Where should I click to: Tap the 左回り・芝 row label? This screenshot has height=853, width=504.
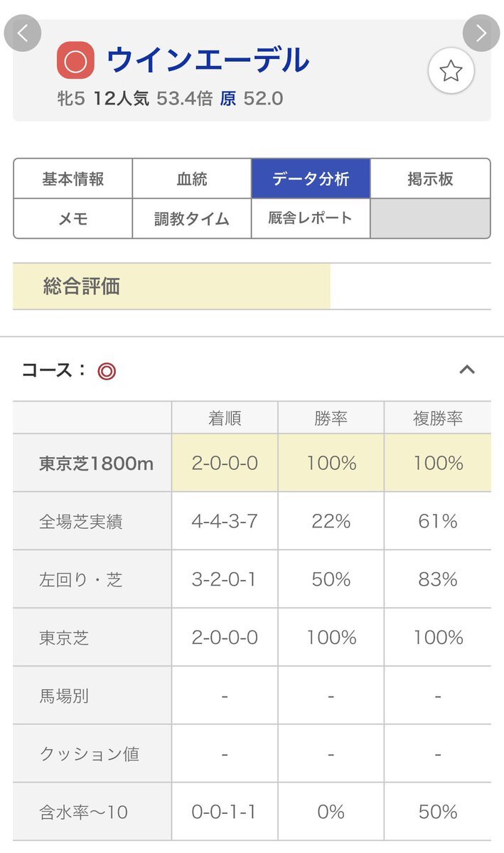tap(80, 580)
